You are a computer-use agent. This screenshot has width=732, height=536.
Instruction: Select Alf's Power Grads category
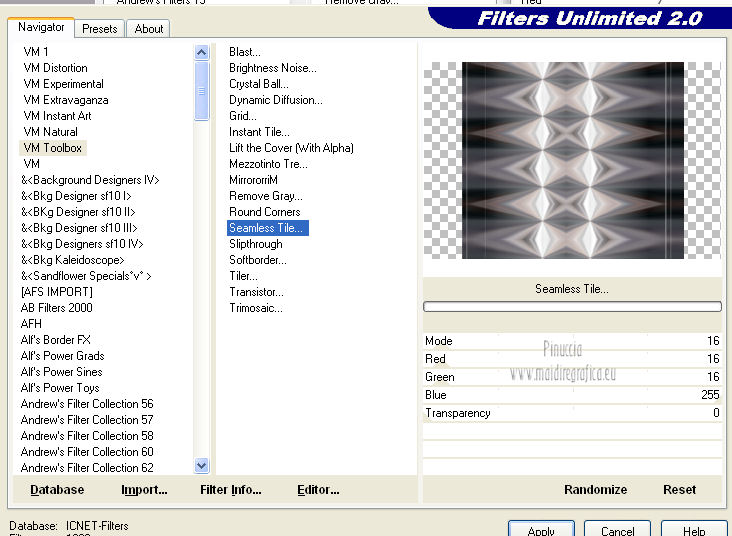[62, 356]
